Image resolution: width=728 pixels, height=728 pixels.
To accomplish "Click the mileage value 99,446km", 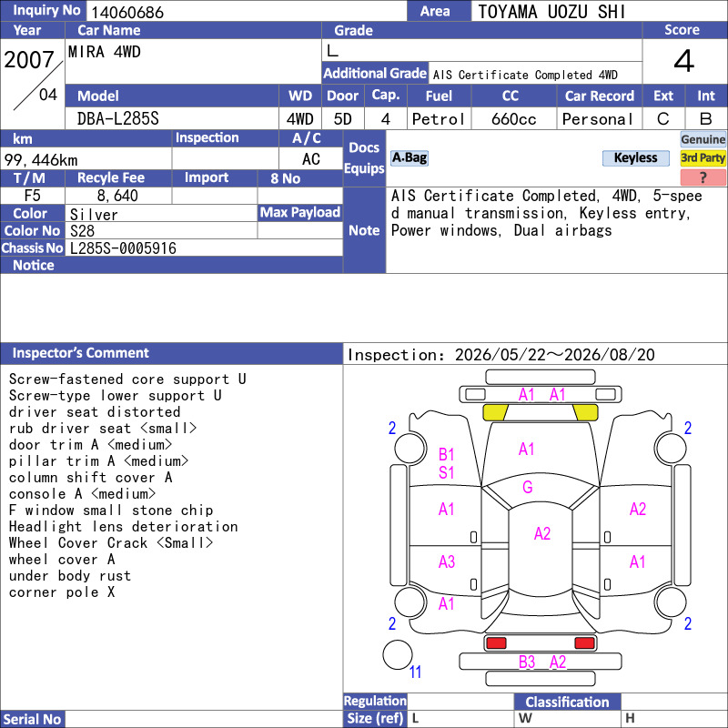I will click(41, 160).
